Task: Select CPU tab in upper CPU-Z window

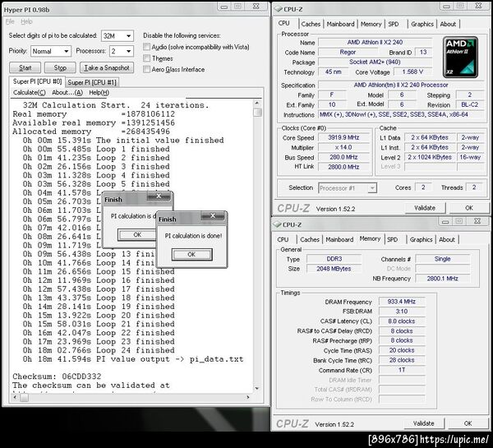Action: [x=284, y=23]
